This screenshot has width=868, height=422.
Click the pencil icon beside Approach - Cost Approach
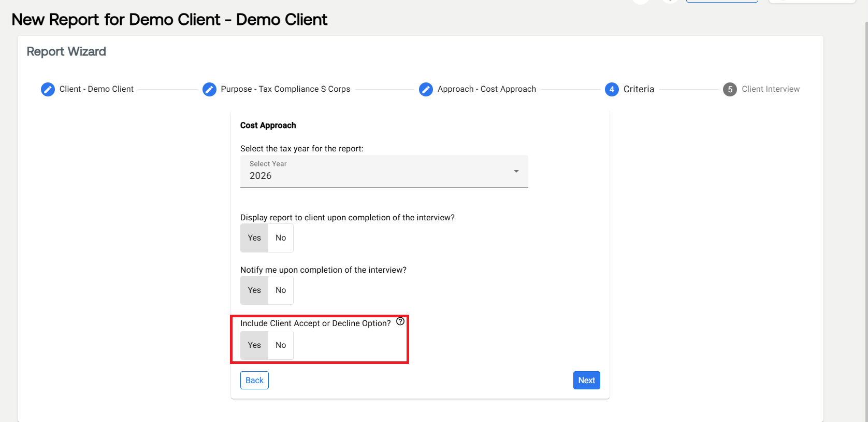click(x=426, y=89)
